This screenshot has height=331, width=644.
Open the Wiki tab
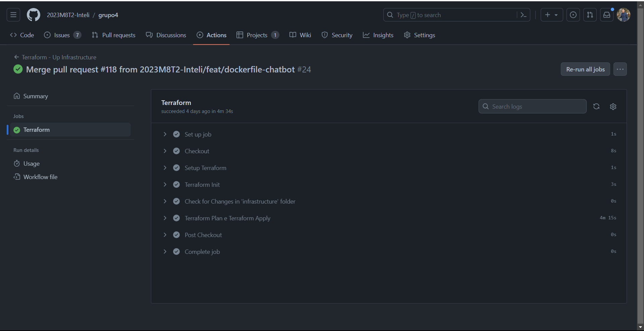[x=300, y=35]
